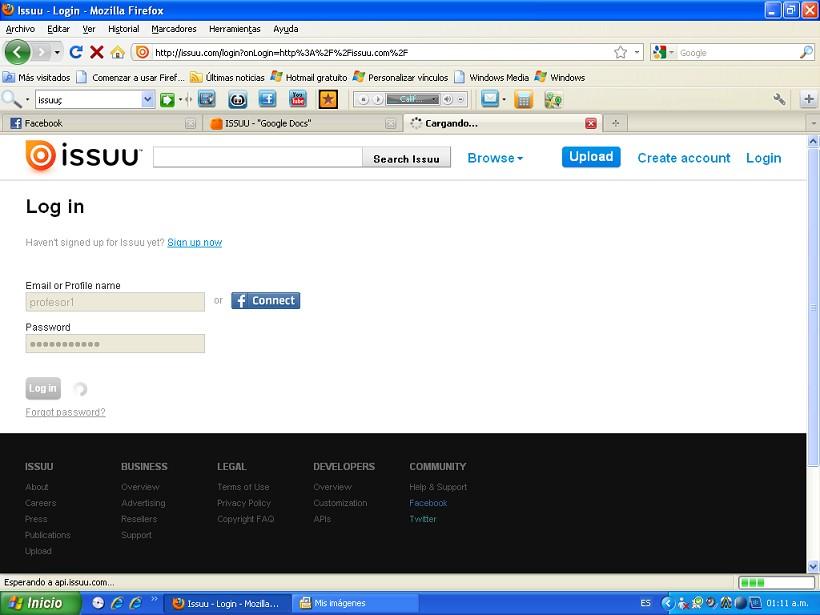The width and height of the screenshot is (820, 615).
Task: Click the radio player play button
Action: click(x=378, y=99)
